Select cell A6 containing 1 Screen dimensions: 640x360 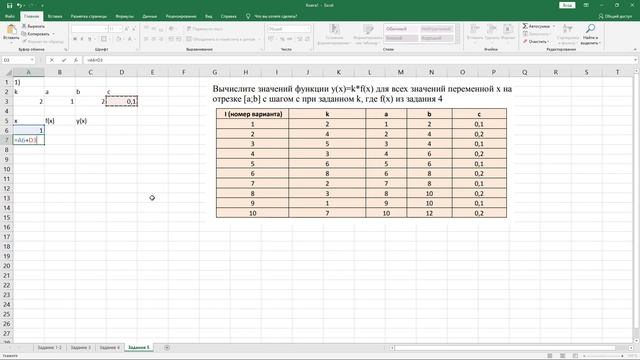29,130
